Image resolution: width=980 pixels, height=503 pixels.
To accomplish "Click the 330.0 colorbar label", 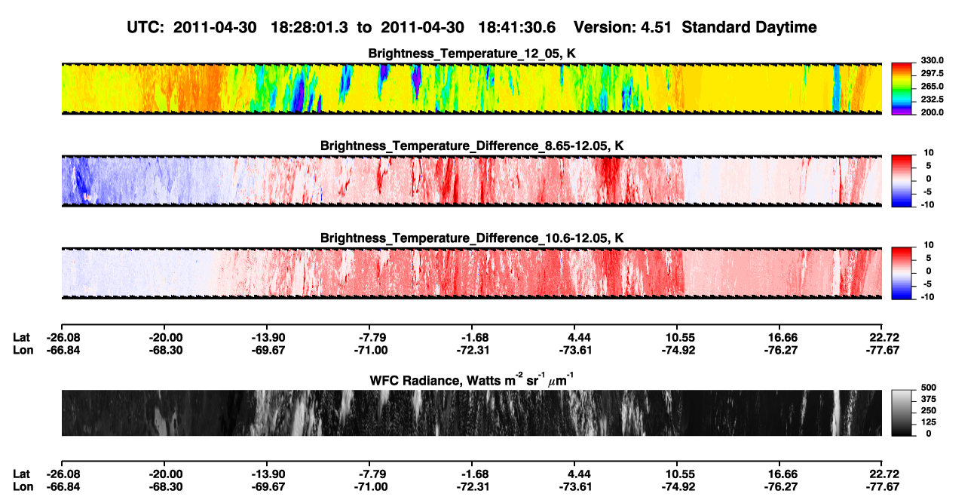I will 932,60.
